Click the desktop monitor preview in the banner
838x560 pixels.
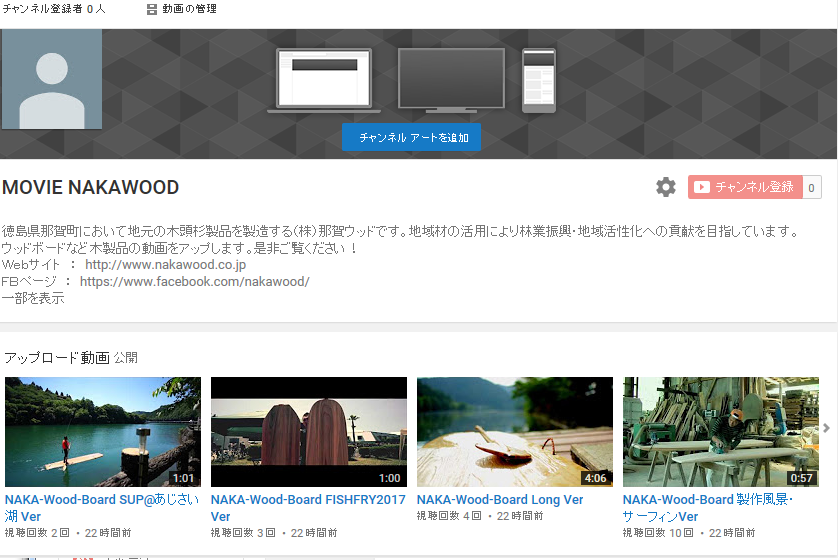point(452,81)
